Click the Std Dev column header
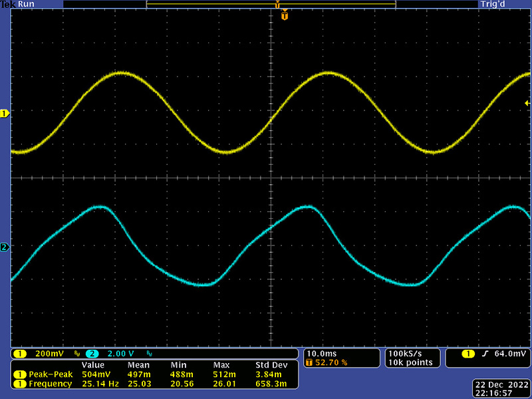The image size is (532, 399). coord(271,366)
